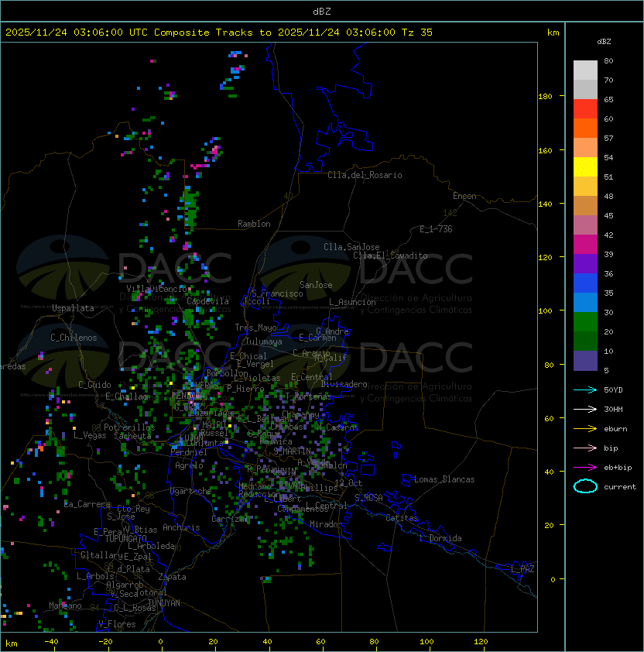Click the 'Clla.El_Cavadito' map label
The width and height of the screenshot is (644, 652).
pyautogui.click(x=390, y=256)
